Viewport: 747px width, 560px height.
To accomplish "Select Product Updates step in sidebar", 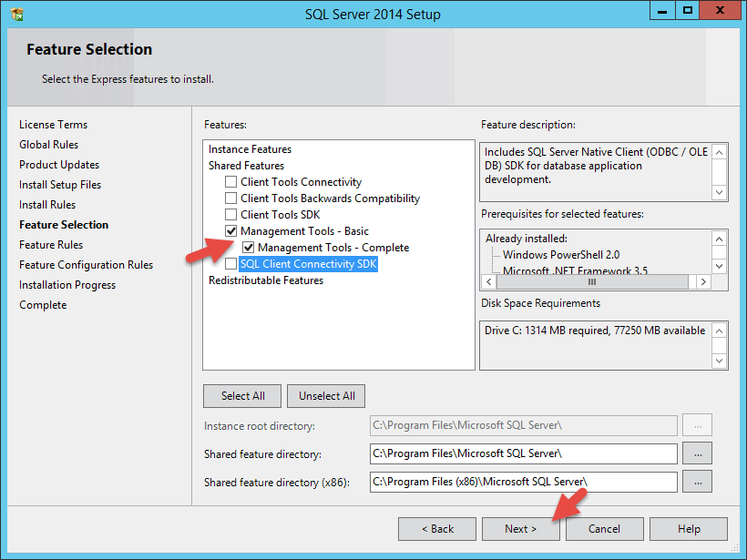I will pyautogui.click(x=59, y=164).
